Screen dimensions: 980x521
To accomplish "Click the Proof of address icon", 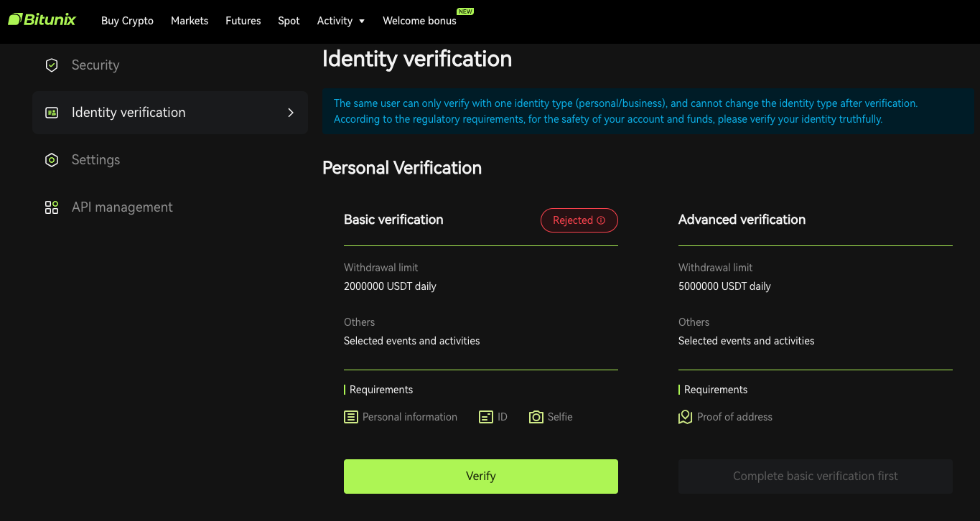I will coord(684,416).
